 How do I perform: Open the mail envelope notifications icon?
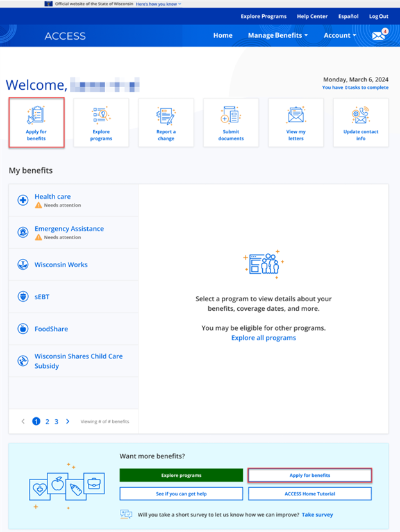379,35
